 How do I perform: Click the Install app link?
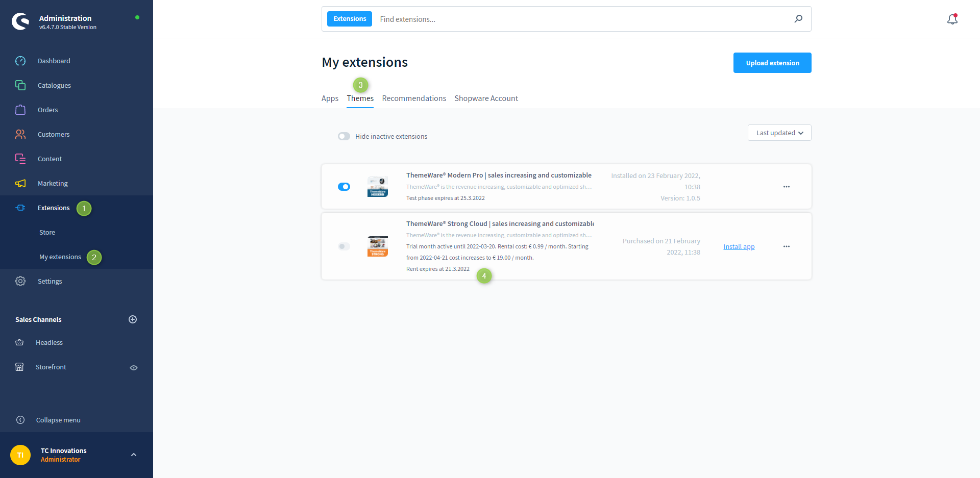pos(739,246)
